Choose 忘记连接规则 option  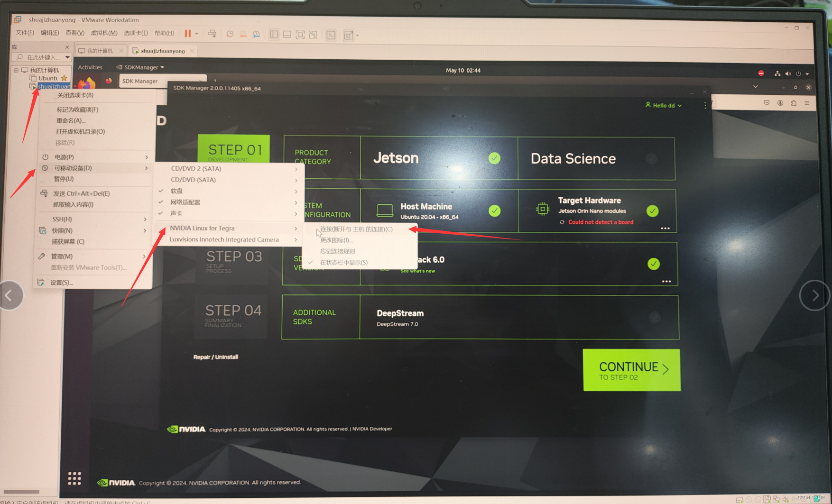tap(337, 251)
